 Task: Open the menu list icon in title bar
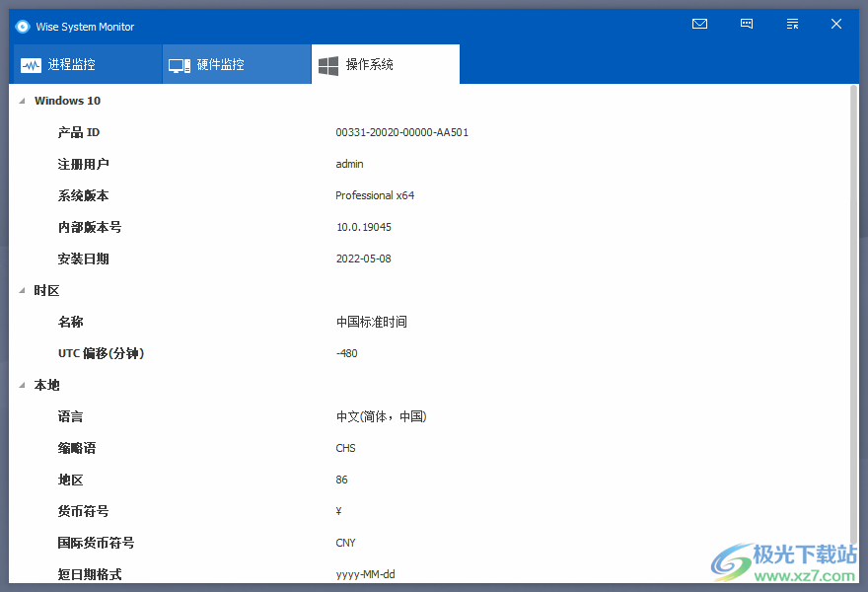pos(792,24)
